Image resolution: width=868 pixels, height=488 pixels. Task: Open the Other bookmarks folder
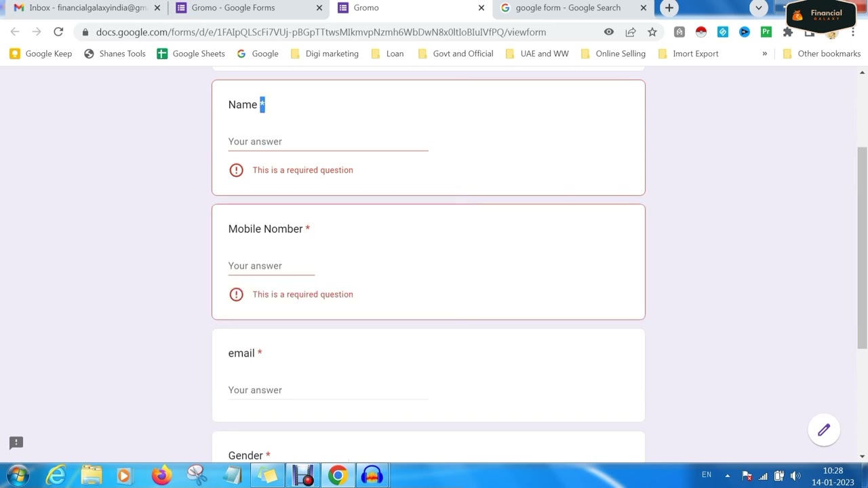(821, 54)
